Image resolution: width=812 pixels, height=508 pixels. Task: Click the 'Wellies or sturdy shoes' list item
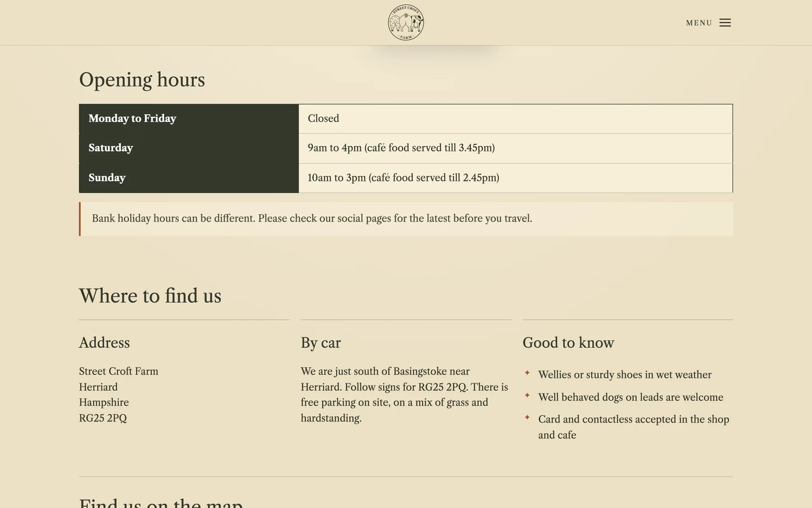pos(625,375)
